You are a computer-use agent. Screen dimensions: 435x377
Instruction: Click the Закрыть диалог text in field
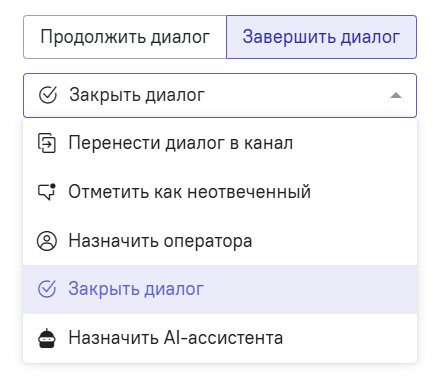[x=137, y=95]
